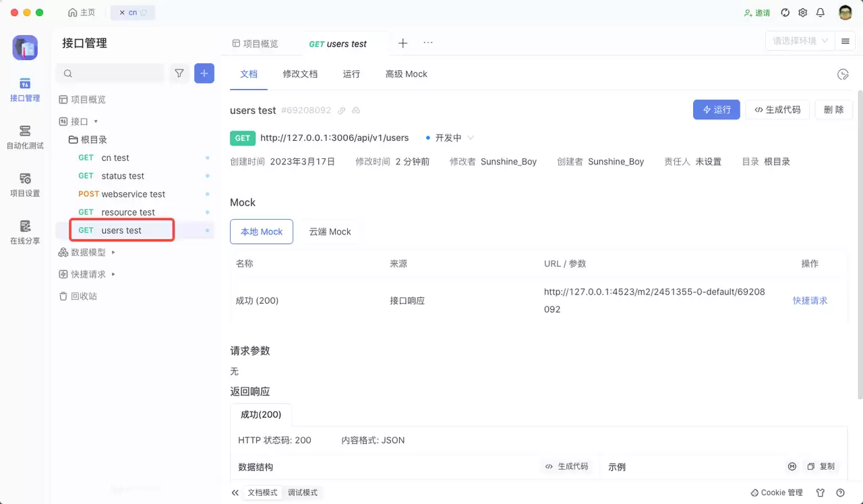Select the 根目录 folder

88,139
